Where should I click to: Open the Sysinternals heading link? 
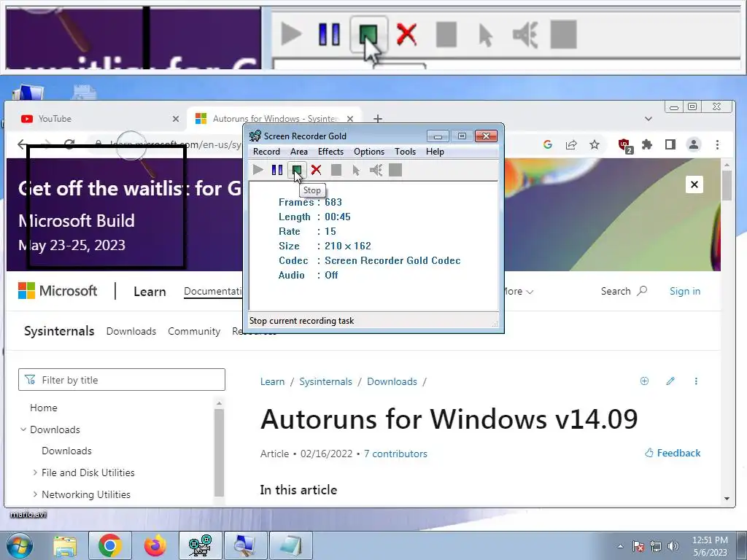[x=59, y=331]
